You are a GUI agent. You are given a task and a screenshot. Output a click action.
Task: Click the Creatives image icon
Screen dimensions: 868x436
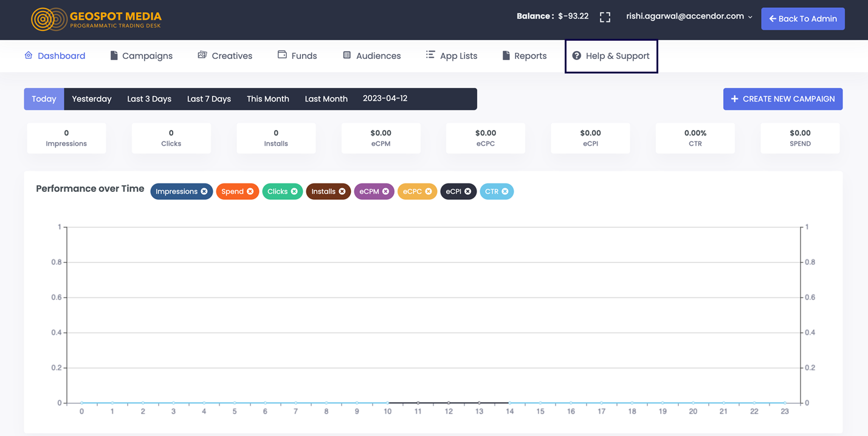[202, 55]
